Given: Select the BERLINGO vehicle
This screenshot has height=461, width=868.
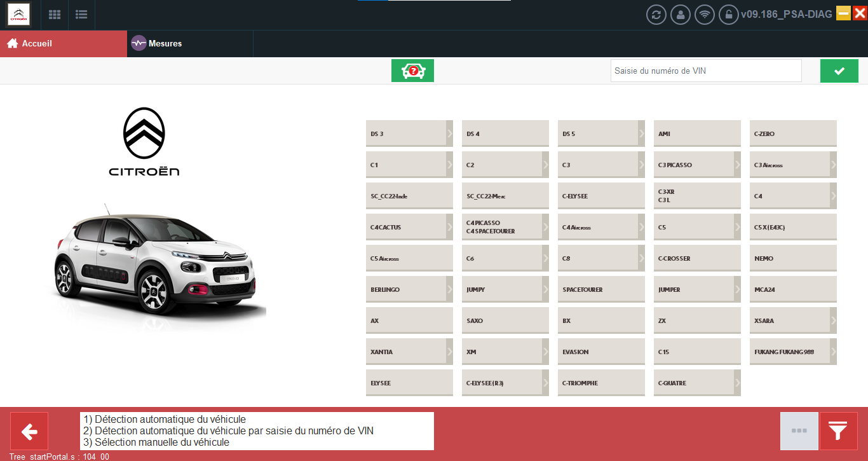Looking at the screenshot, I should [x=409, y=289].
